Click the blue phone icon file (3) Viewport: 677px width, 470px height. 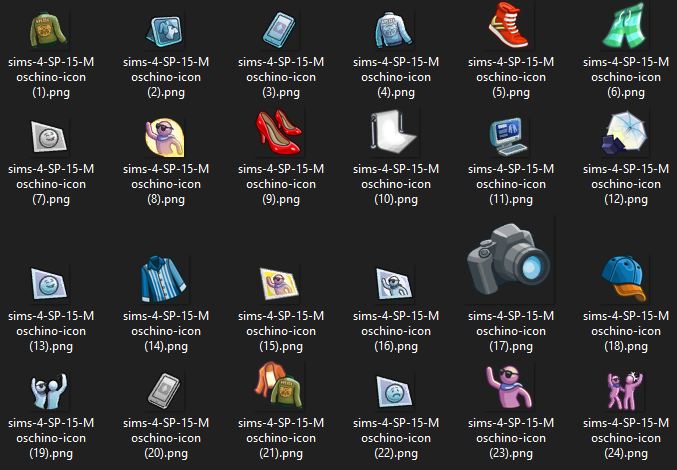tap(279, 29)
